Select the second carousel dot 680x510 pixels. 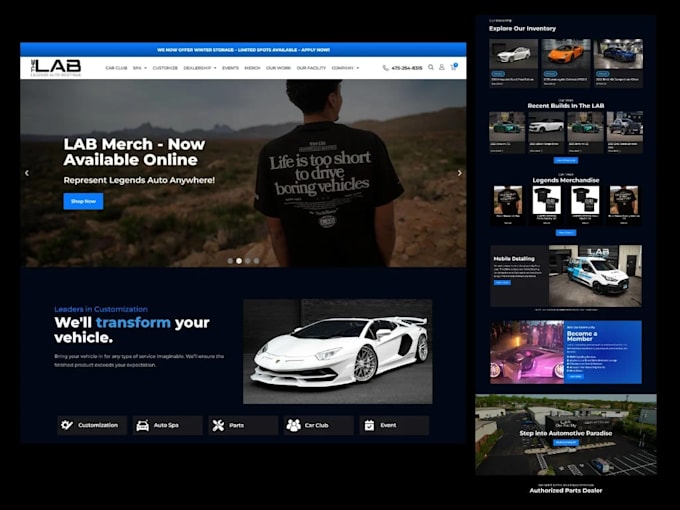pos(239,261)
